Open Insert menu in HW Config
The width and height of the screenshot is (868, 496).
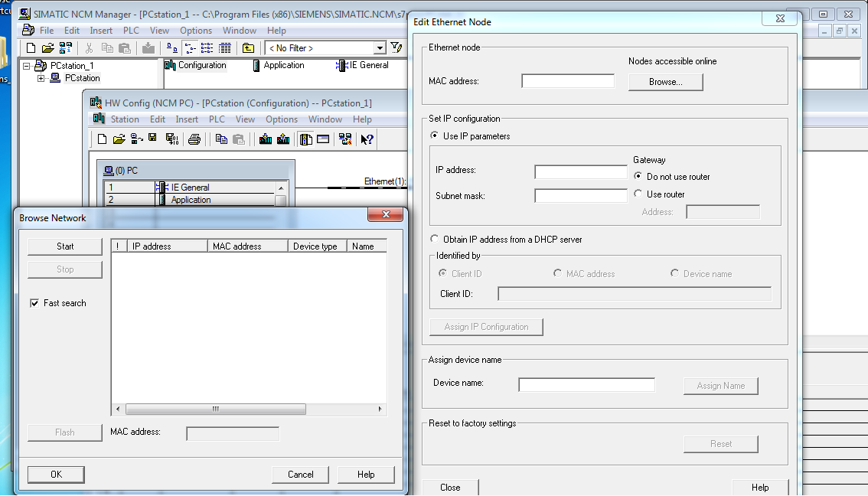tap(187, 119)
